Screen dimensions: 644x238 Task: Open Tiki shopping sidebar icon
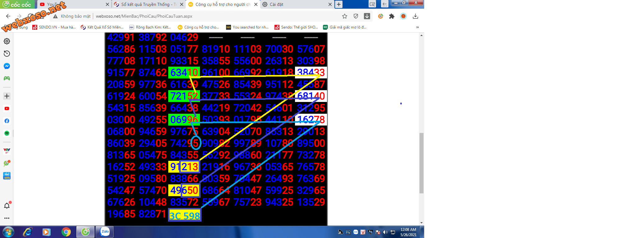7,176
